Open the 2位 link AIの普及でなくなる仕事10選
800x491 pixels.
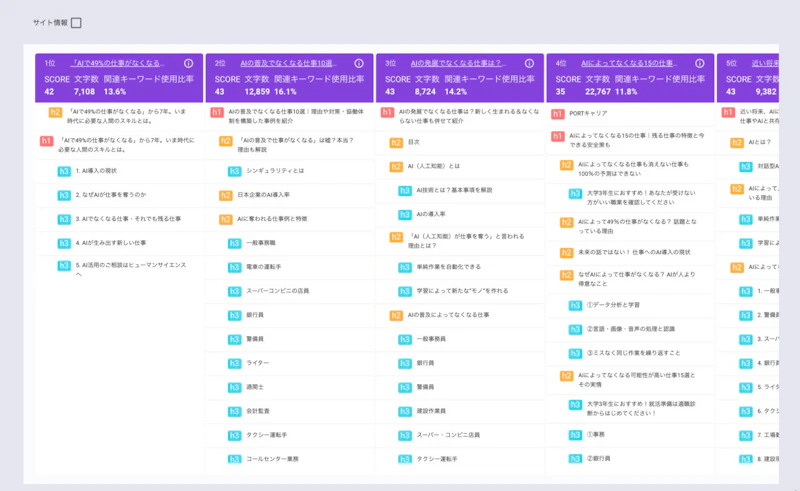[291, 63]
